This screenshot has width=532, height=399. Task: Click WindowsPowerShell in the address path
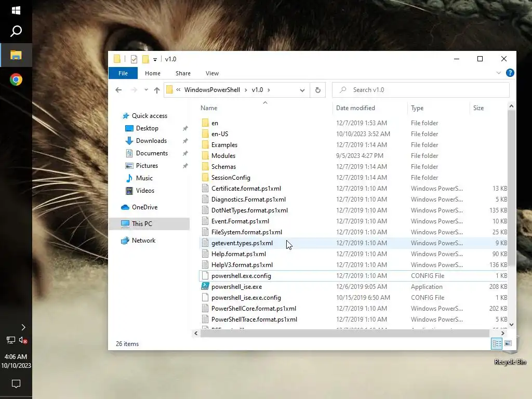point(212,90)
